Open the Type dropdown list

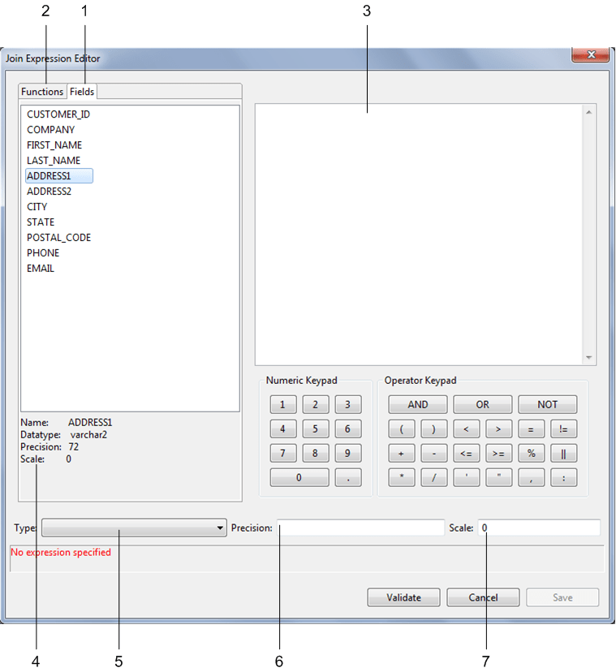[134, 528]
